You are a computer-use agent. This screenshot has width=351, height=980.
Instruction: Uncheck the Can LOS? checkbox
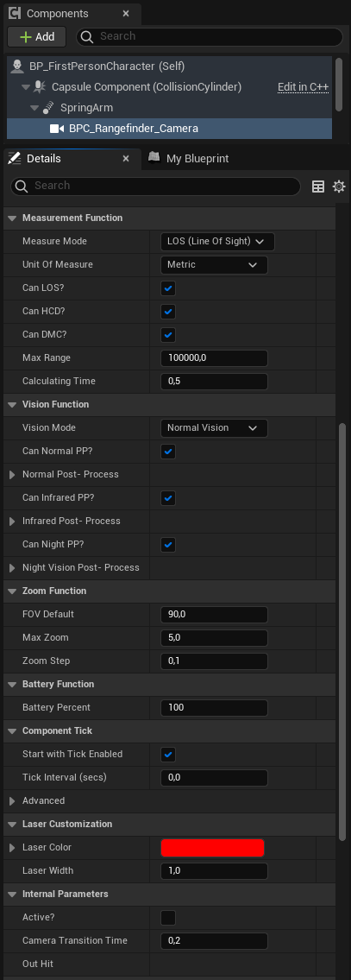pos(168,288)
